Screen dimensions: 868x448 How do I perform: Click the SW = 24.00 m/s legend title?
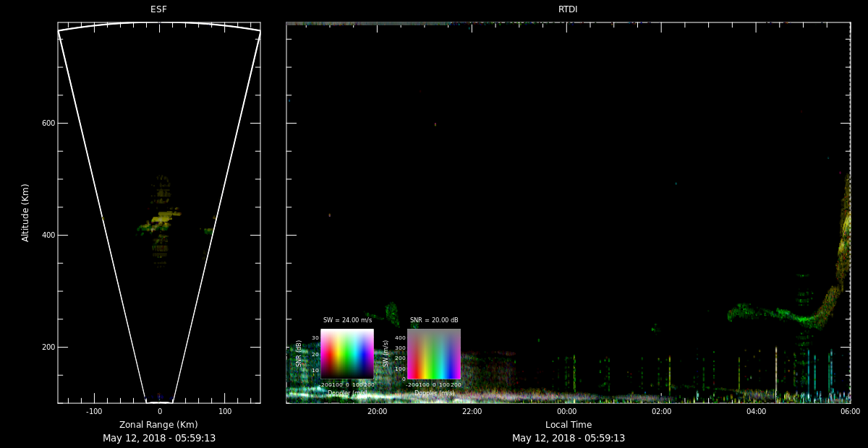[x=347, y=320]
